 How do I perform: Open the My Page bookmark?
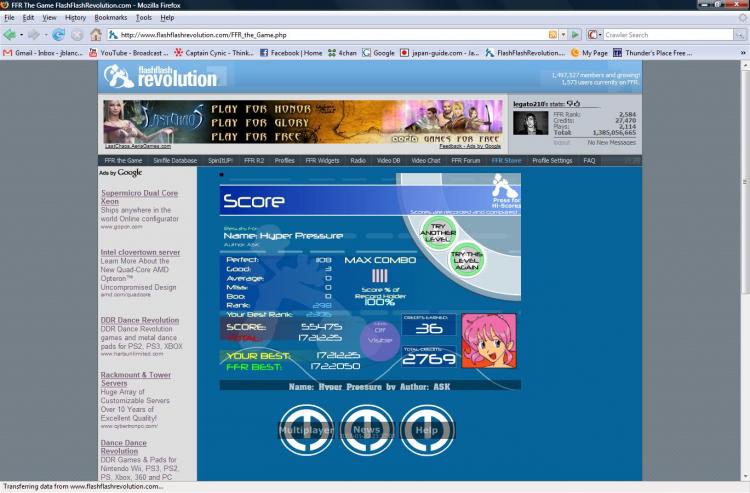coord(589,53)
